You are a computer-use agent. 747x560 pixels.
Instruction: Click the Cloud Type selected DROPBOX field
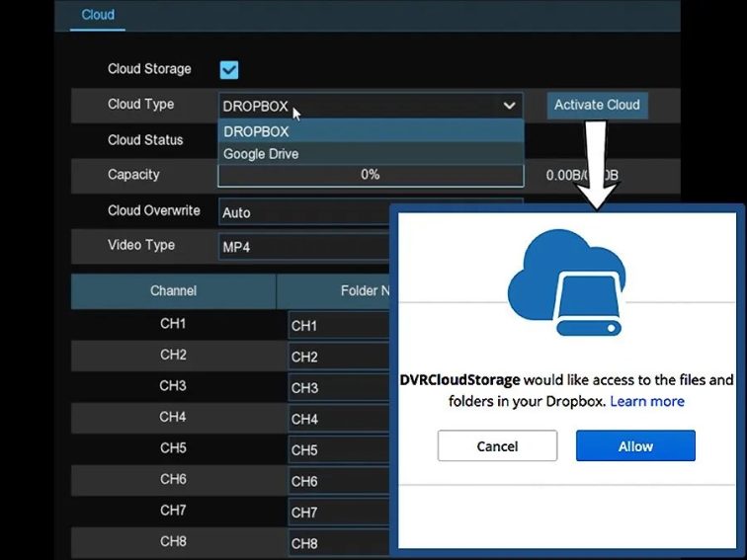tap(371, 106)
